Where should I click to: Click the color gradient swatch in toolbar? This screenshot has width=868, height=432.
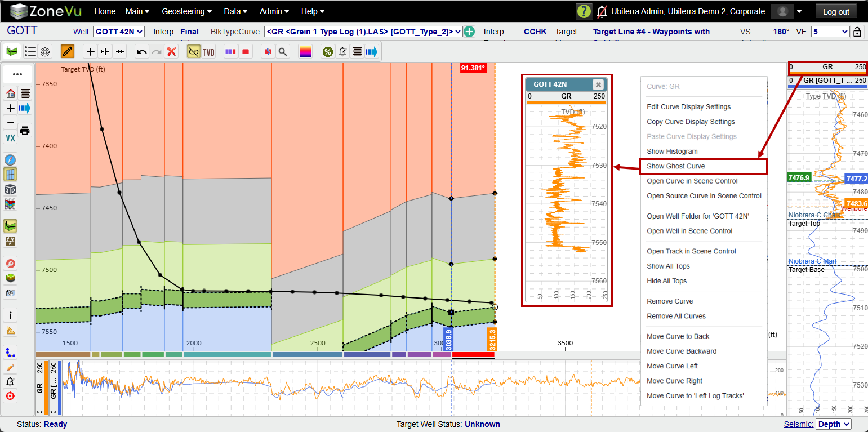305,52
